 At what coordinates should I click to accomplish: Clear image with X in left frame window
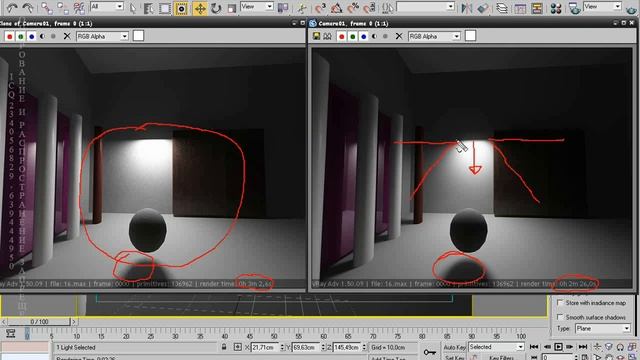67,36
